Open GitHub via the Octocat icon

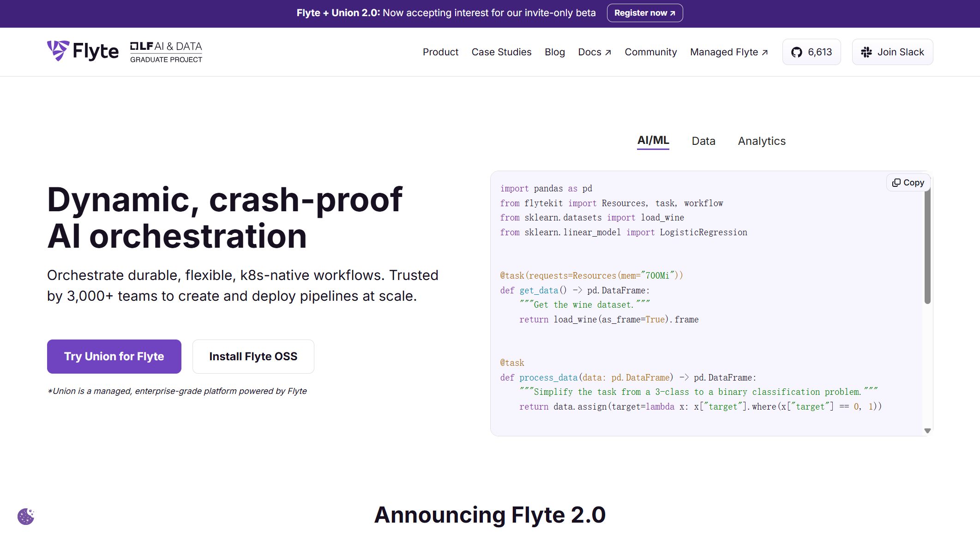coord(797,52)
